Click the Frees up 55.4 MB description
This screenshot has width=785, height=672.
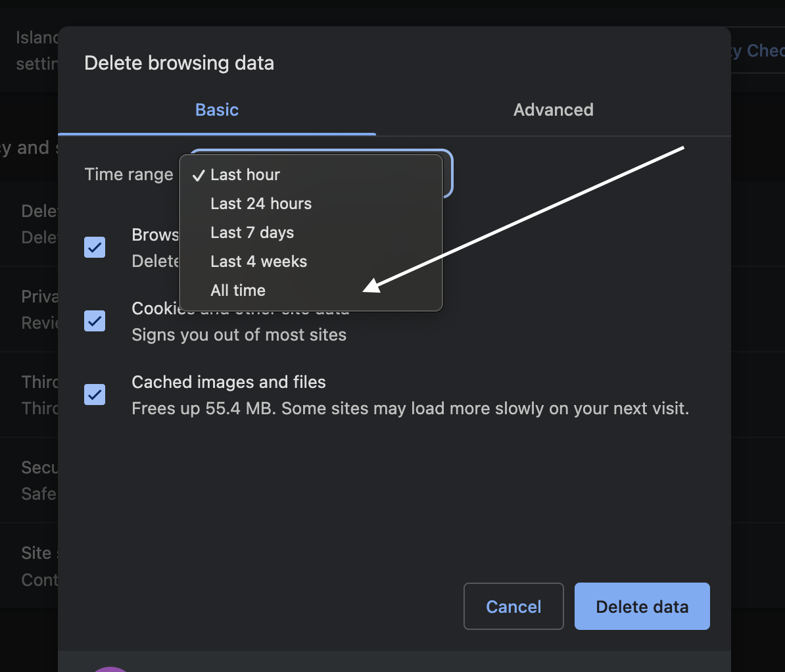tap(410, 408)
